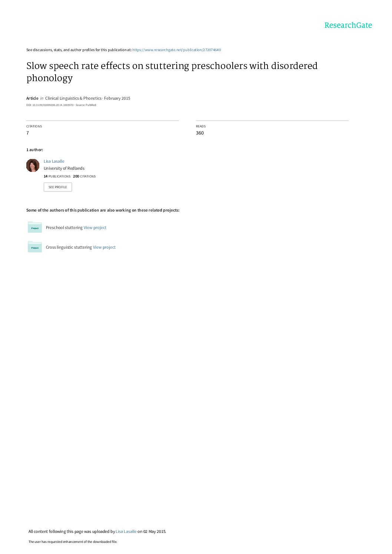The height and width of the screenshot is (554, 392).
Task: Click the citations count 7
Action: (27, 133)
